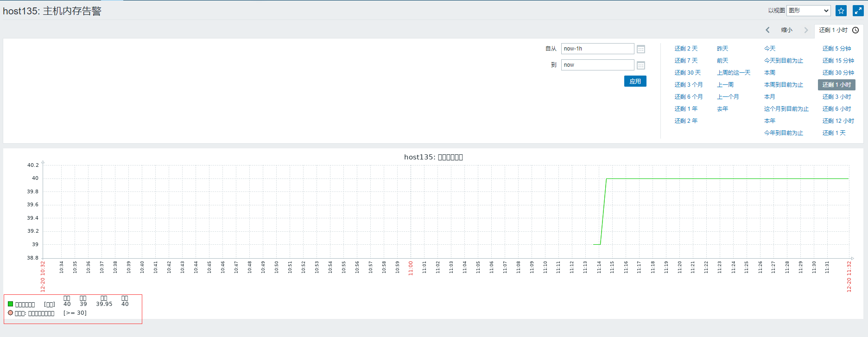The height and width of the screenshot is (337, 868).
Task: Click trigger threshold [>= 30] text
Action: pos(75,313)
